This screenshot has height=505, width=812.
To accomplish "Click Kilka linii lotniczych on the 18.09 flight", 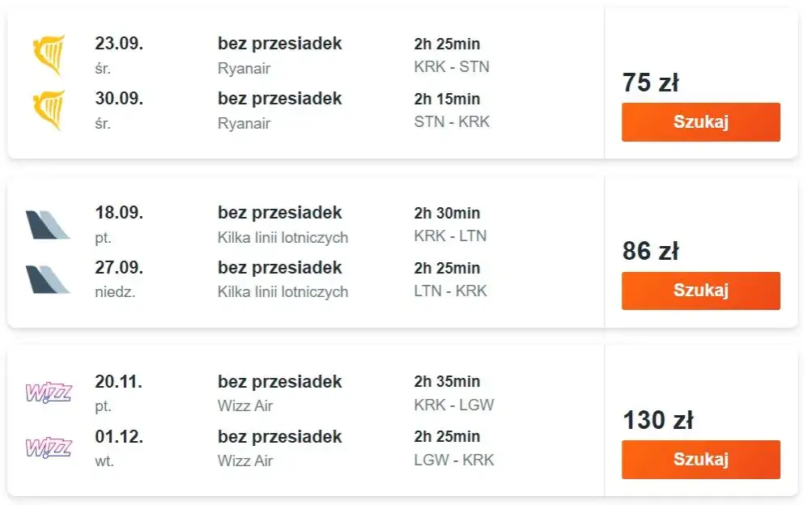I will tap(282, 238).
